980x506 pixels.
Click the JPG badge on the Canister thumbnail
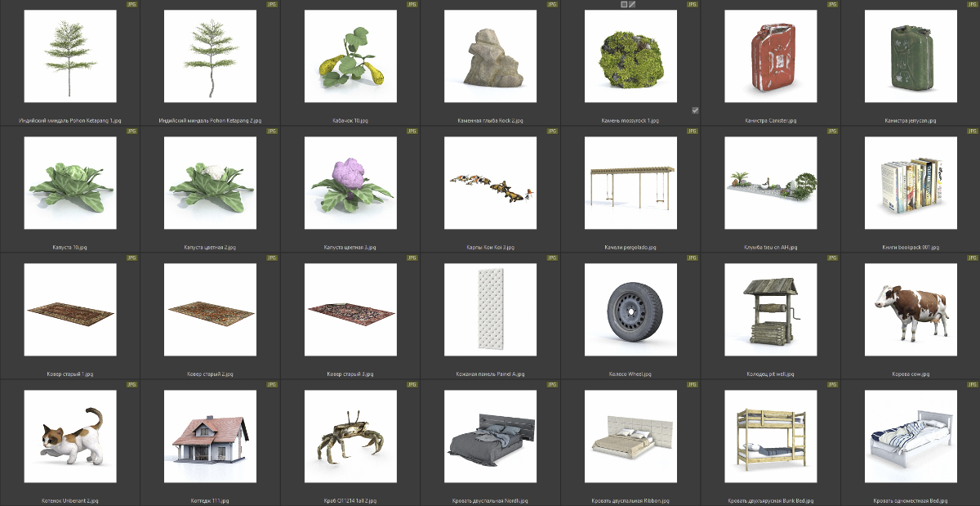832,4
